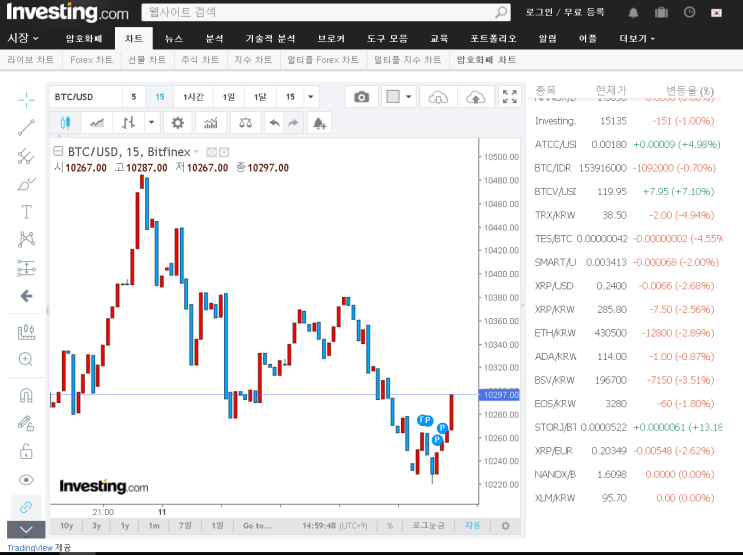Screen dimensions: 743x555
Task: Expand the 시장 menu
Action: coord(23,38)
